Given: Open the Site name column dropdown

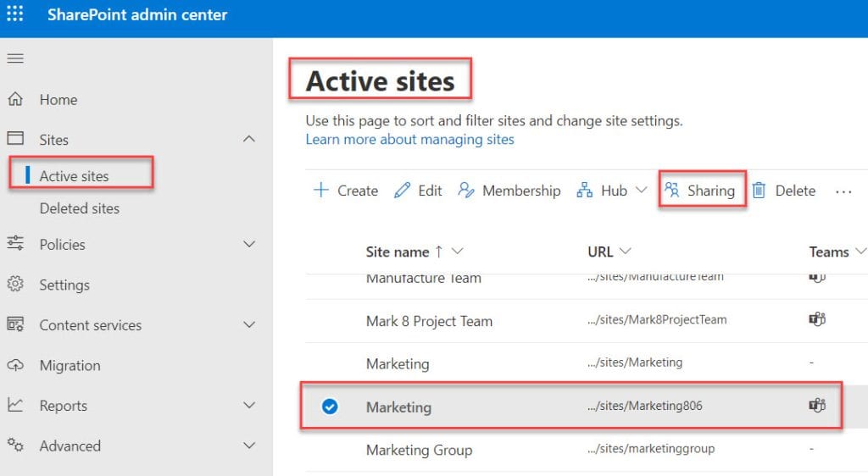Looking at the screenshot, I should point(457,251).
